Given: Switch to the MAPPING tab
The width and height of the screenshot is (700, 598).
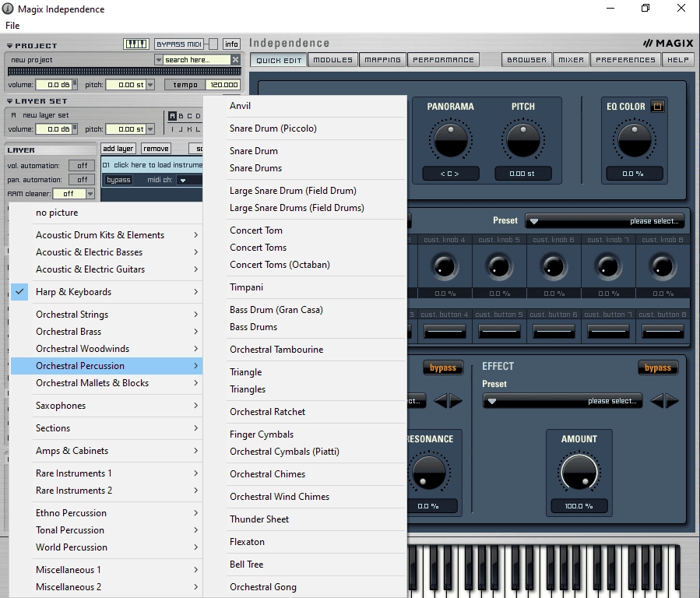Looking at the screenshot, I should pos(382,60).
